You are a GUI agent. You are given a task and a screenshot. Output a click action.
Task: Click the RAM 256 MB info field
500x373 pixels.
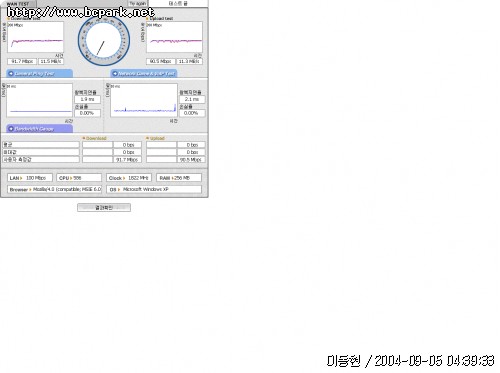179,178
